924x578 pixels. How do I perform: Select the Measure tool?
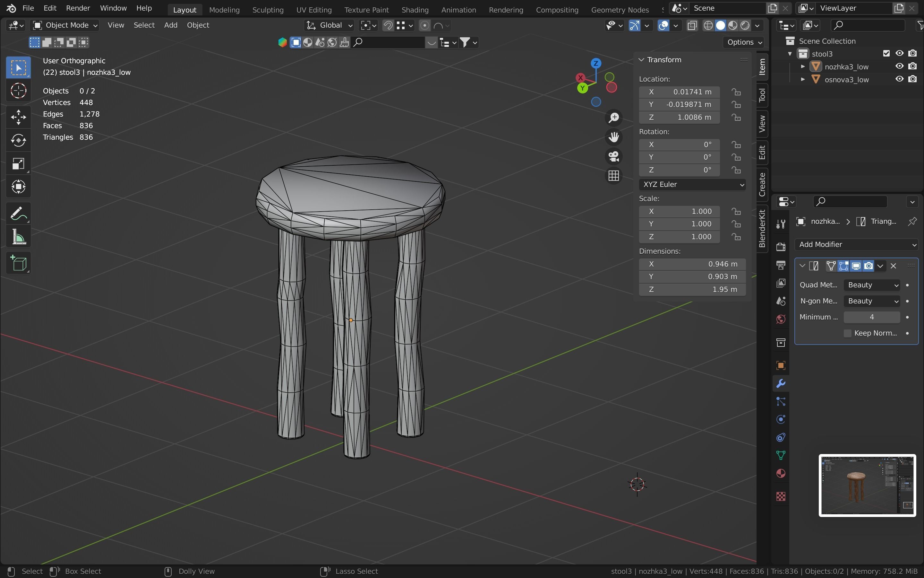pos(18,237)
